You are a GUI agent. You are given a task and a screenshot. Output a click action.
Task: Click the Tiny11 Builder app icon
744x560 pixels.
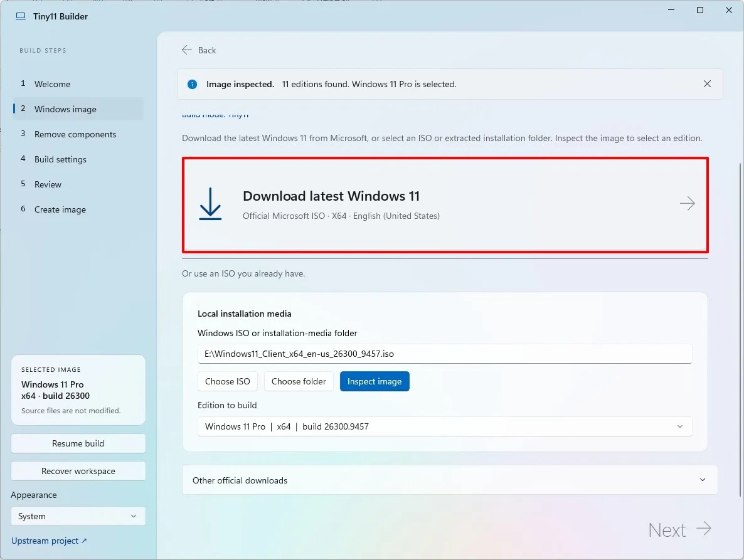click(x=21, y=16)
